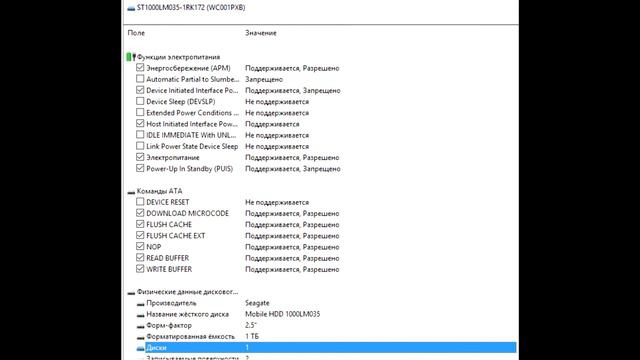Select the Форм-фактор row label

pyautogui.click(x=169, y=326)
